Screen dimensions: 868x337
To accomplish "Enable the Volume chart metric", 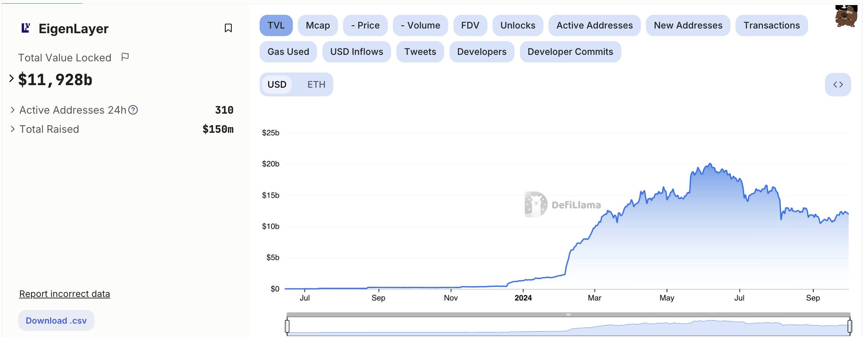I will (x=420, y=25).
